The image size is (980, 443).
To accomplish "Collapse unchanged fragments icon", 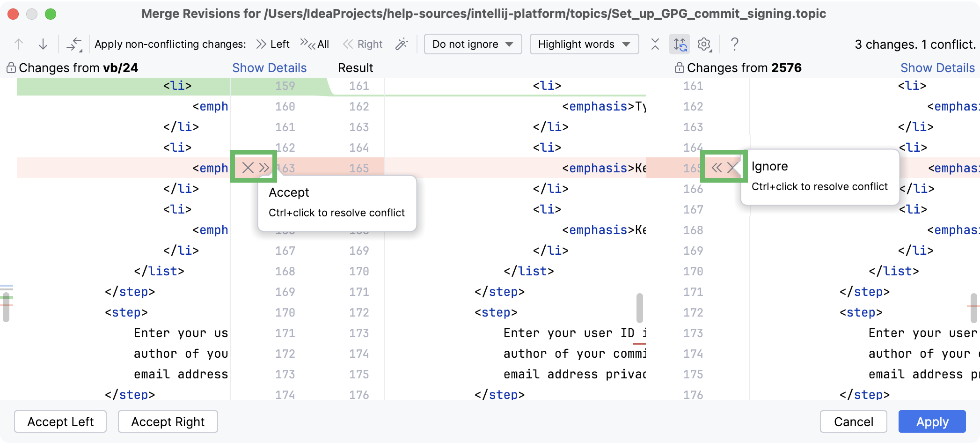I will [x=655, y=44].
